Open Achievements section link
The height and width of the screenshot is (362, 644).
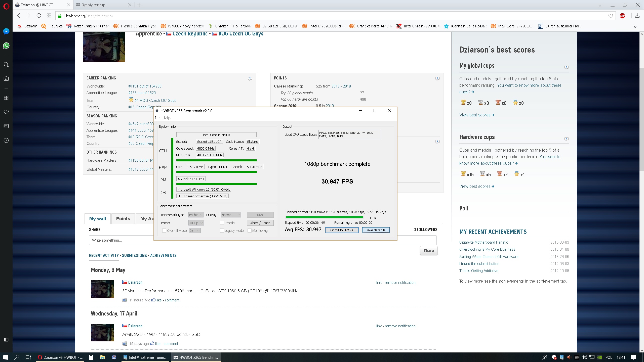(x=163, y=255)
